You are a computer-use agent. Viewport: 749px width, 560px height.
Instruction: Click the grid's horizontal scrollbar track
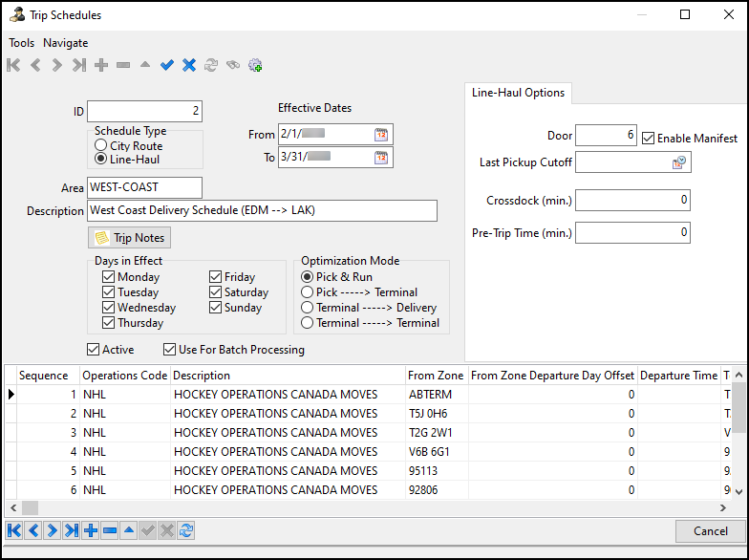pos(382,507)
